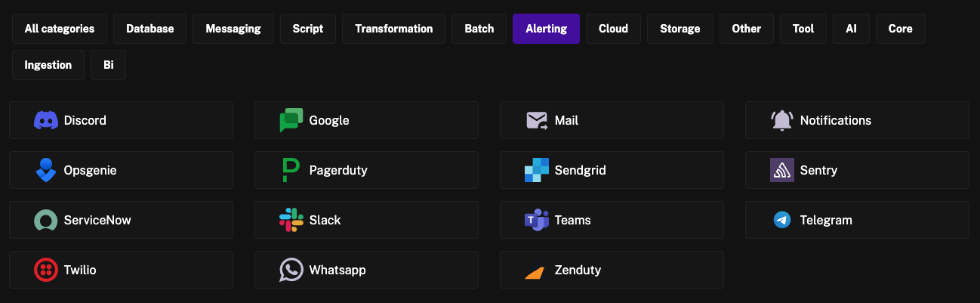This screenshot has width=980, height=303.
Task: Click the Mail envelope icon
Action: (x=537, y=120)
